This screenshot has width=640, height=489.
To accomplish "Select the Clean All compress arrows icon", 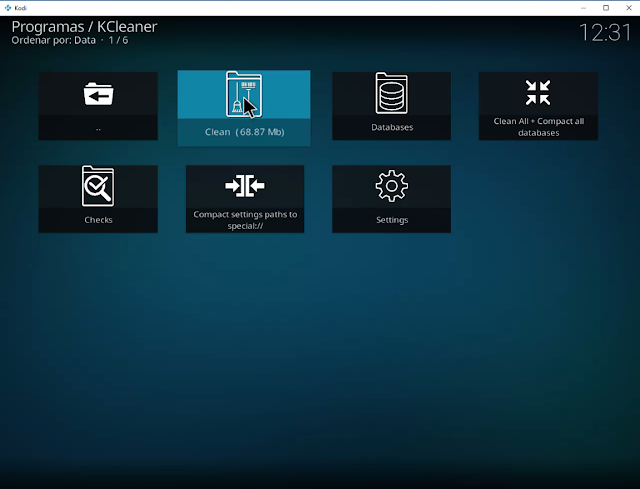I will (x=538, y=93).
